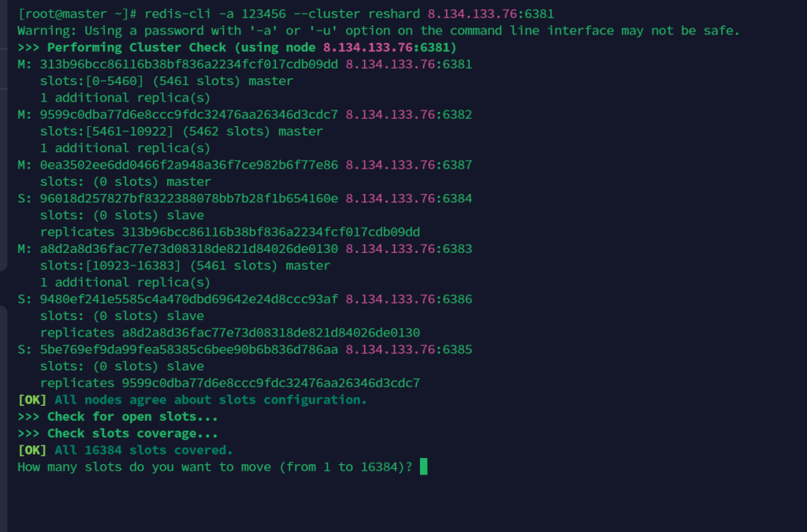Viewport: 807px width, 532px height.
Task: Click the slots:[10923-16383] master line
Action: (185, 266)
